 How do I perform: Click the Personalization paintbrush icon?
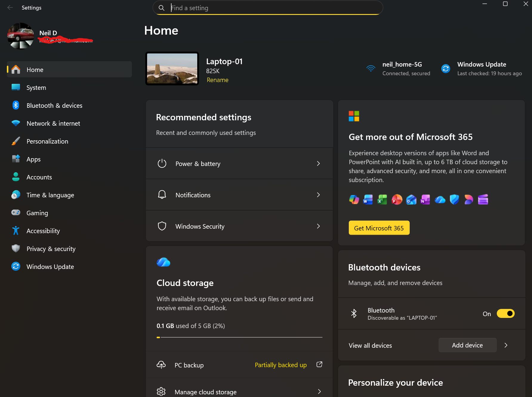pyautogui.click(x=16, y=141)
